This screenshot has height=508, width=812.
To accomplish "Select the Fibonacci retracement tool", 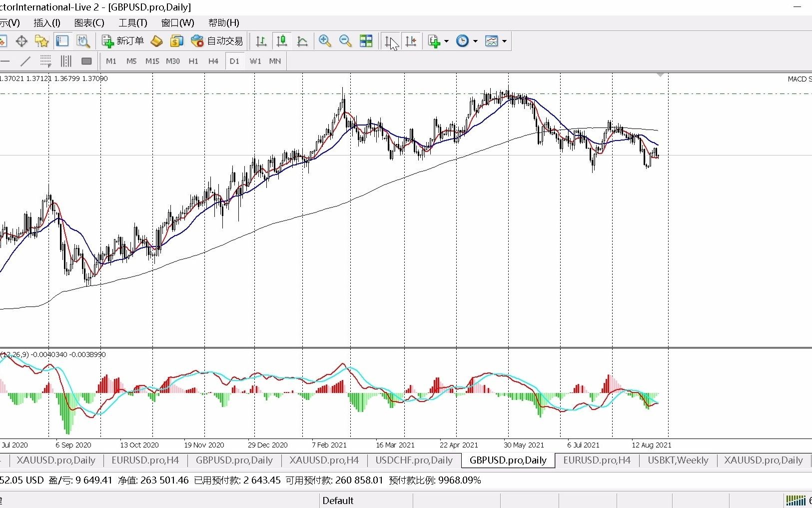I will point(46,61).
